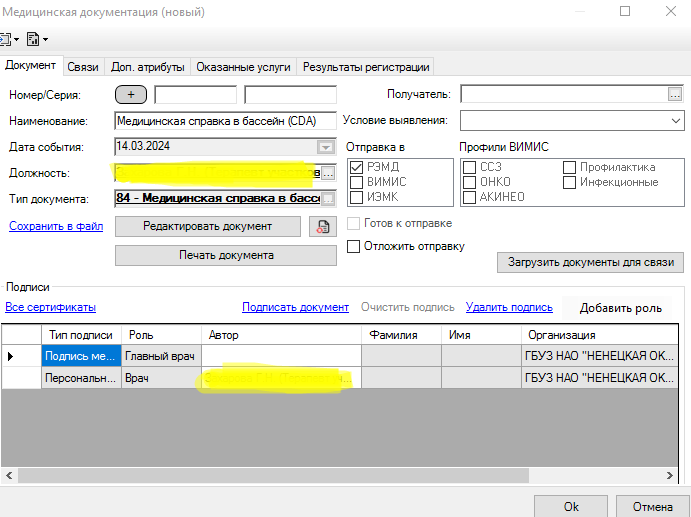Viewport: 691px width, 517px height.
Task: Click the Очистить подпись link
Action: [408, 307]
